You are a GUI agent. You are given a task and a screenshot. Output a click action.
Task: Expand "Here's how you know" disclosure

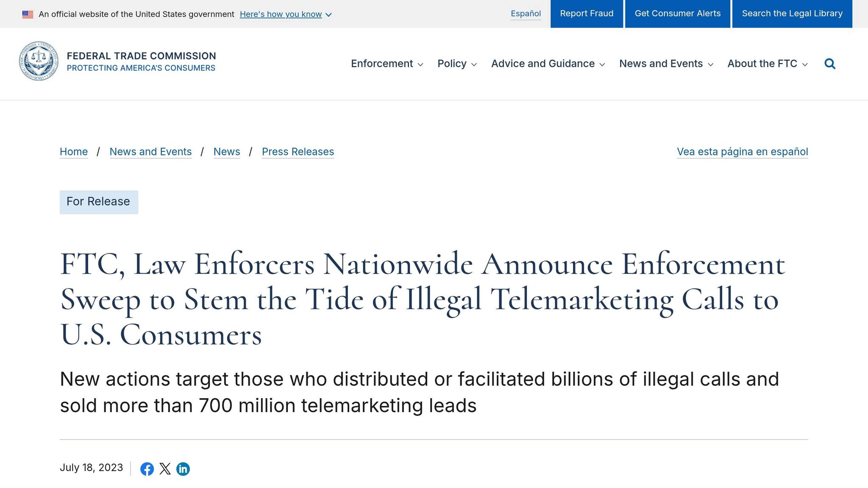coord(285,14)
